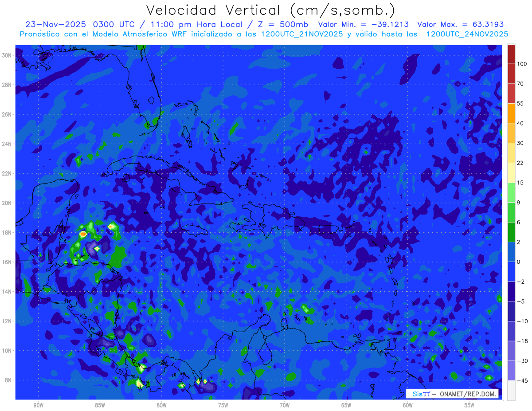Screen dimensions: 532x411
Task: Click the colorbar label "70"
Action: (x=520, y=84)
